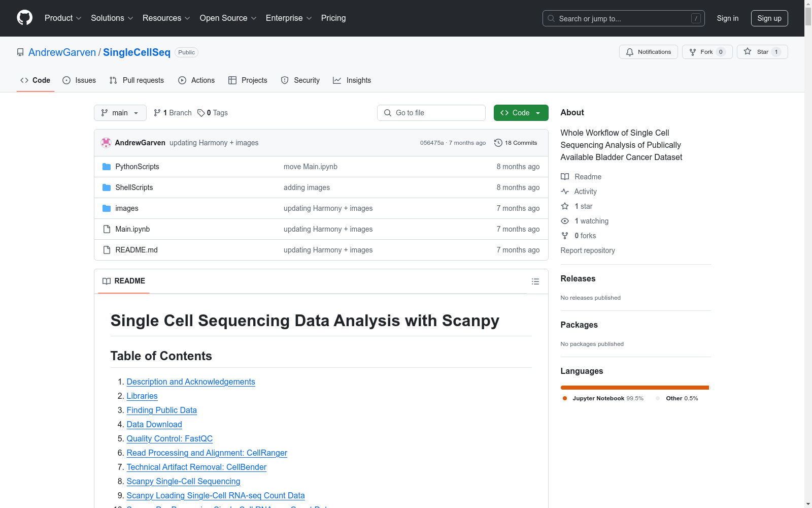Click the Sign up button
This screenshot has width=812, height=508.
tap(769, 18)
